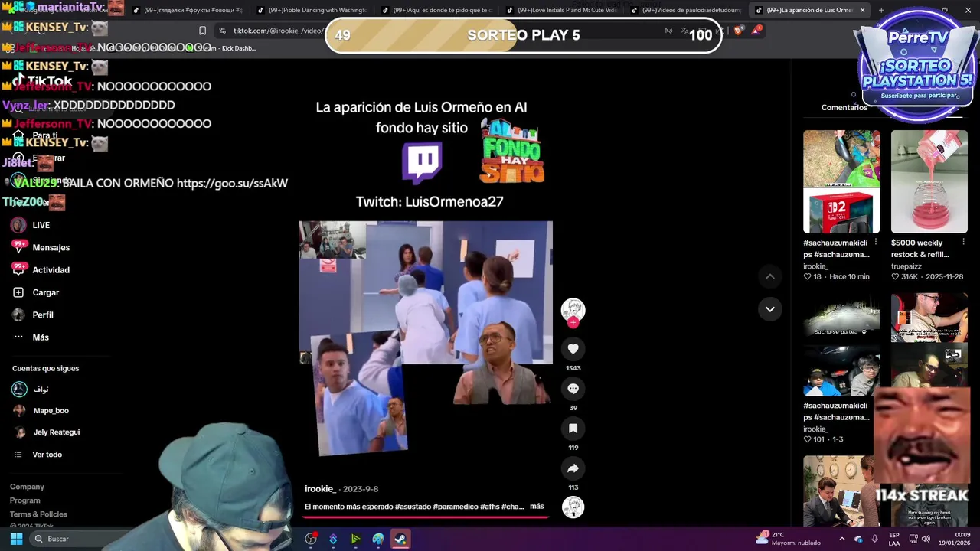The height and width of the screenshot is (551, 980).
Task: Expand video caption with "más"
Action: (537, 506)
